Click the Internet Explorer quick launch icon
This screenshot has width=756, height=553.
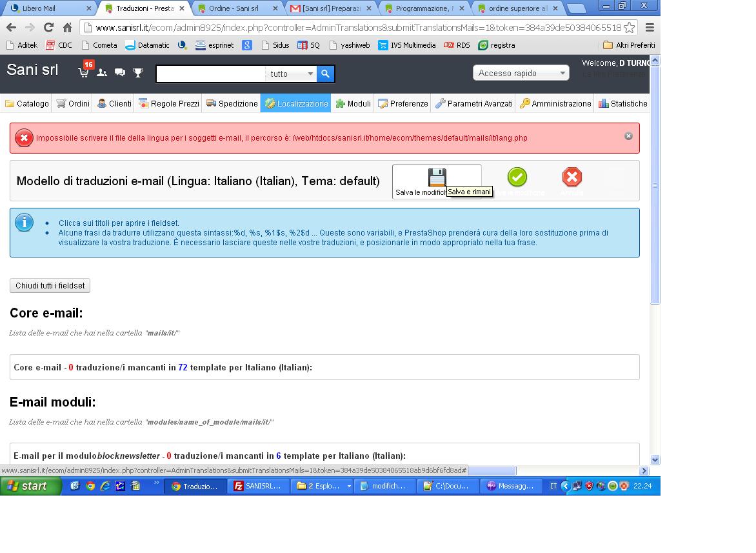coord(105,486)
